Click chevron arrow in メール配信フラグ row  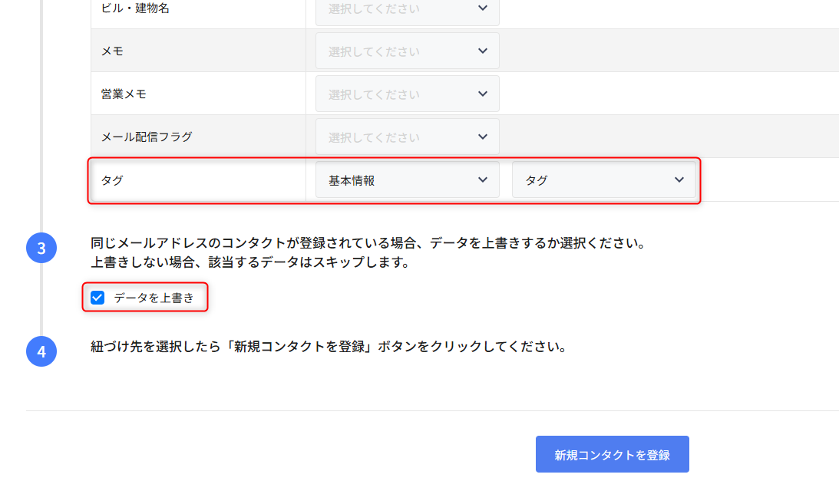pos(482,137)
